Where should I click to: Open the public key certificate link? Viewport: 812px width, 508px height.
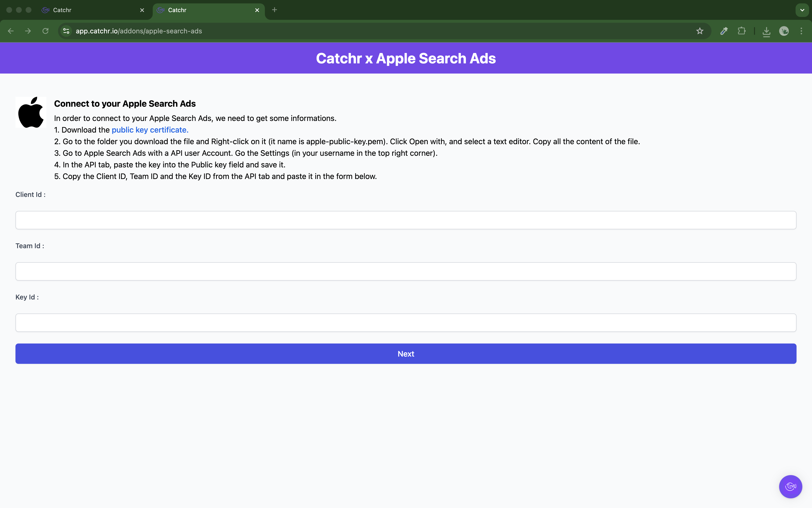[x=150, y=130]
